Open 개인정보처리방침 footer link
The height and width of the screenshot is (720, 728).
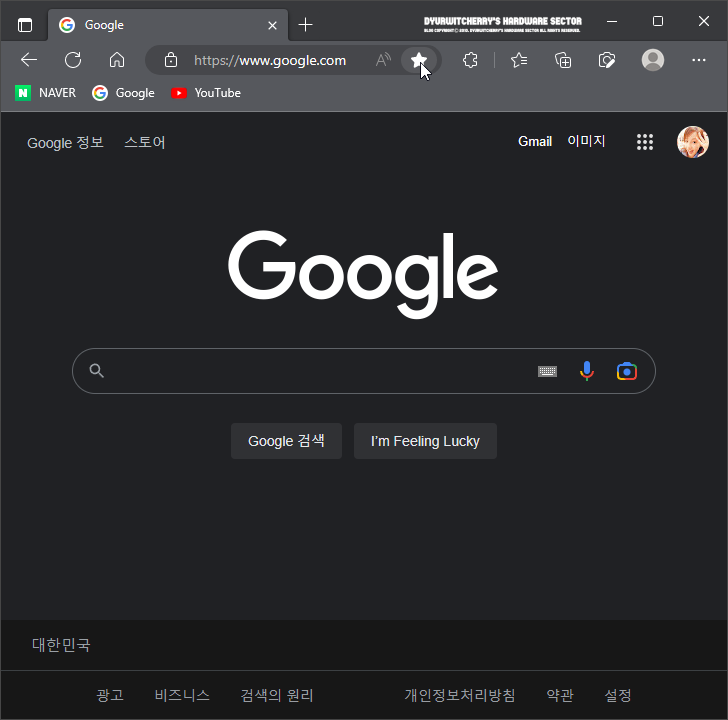460,695
